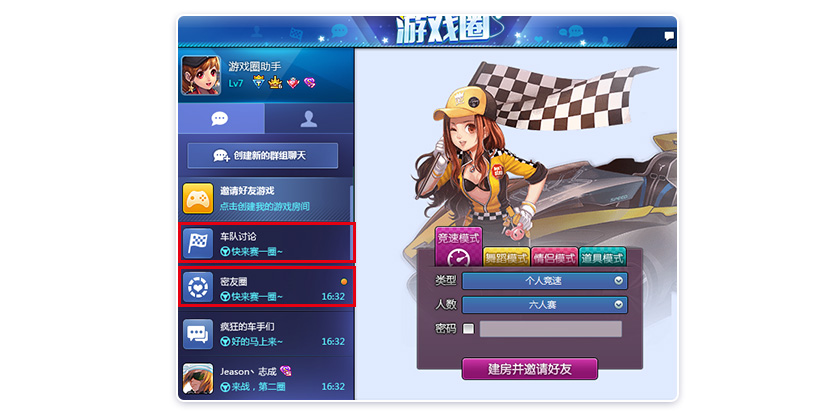Expand the 类型 个人竞速 dropdown
The image size is (837, 418).
pos(544,281)
